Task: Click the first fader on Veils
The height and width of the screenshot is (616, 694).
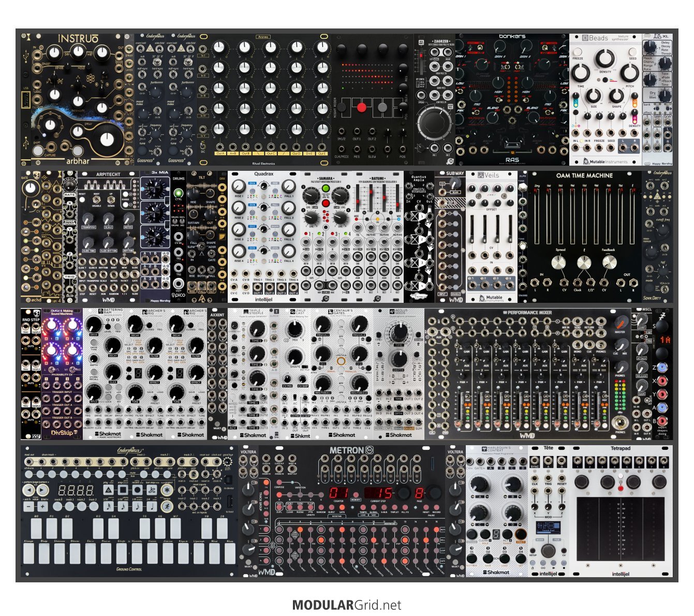Action: click(472, 229)
